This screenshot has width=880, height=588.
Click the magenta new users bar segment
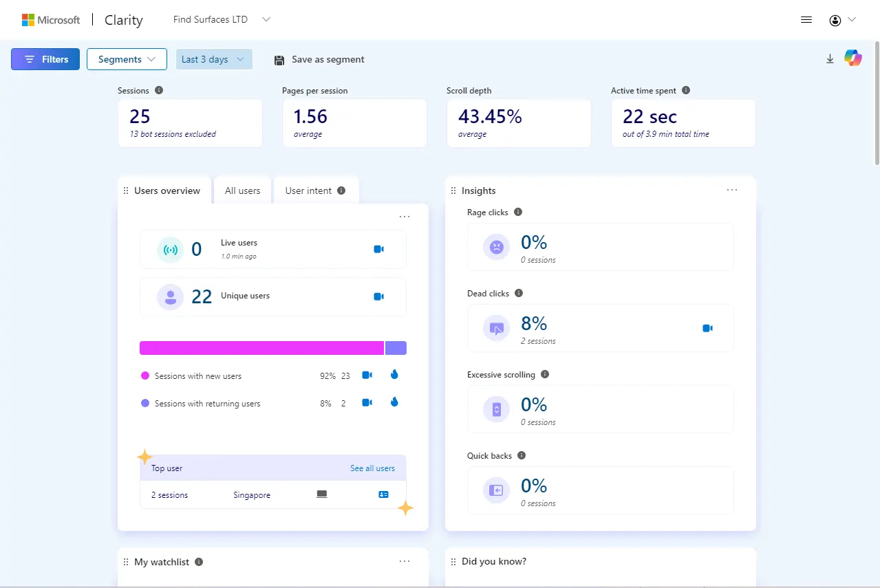pyautogui.click(x=261, y=348)
